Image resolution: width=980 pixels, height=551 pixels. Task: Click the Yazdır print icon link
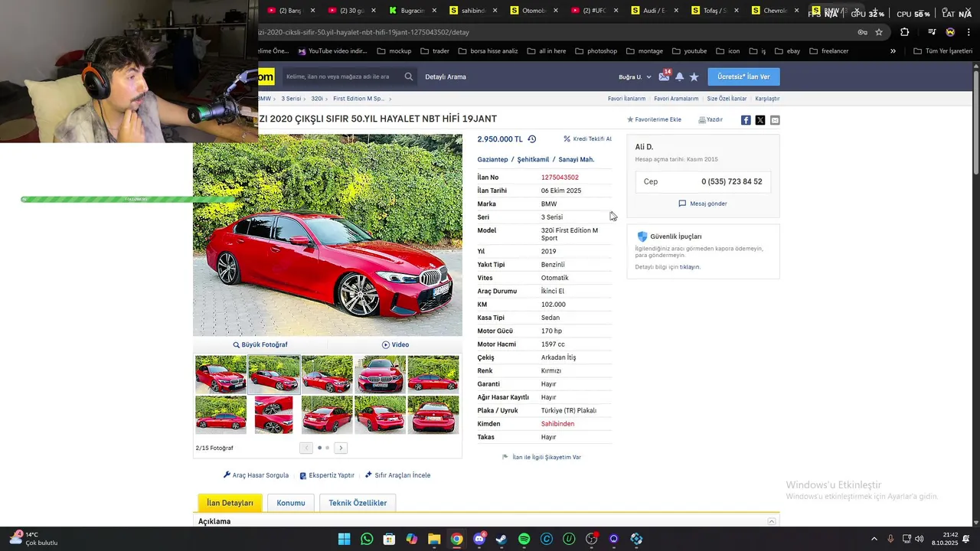[x=710, y=120]
